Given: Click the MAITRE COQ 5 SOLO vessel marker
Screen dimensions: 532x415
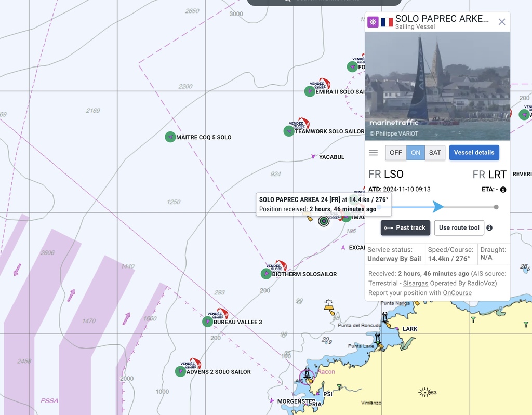Looking at the screenshot, I should pos(170,137).
